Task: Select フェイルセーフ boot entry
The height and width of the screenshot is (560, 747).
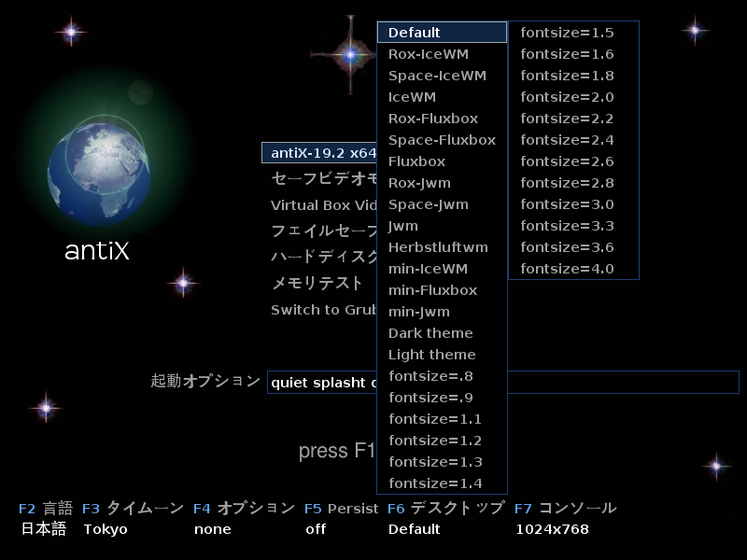Action: (x=324, y=231)
